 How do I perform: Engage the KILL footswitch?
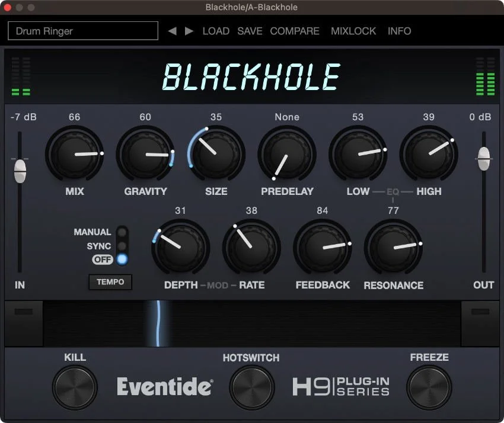point(75,387)
